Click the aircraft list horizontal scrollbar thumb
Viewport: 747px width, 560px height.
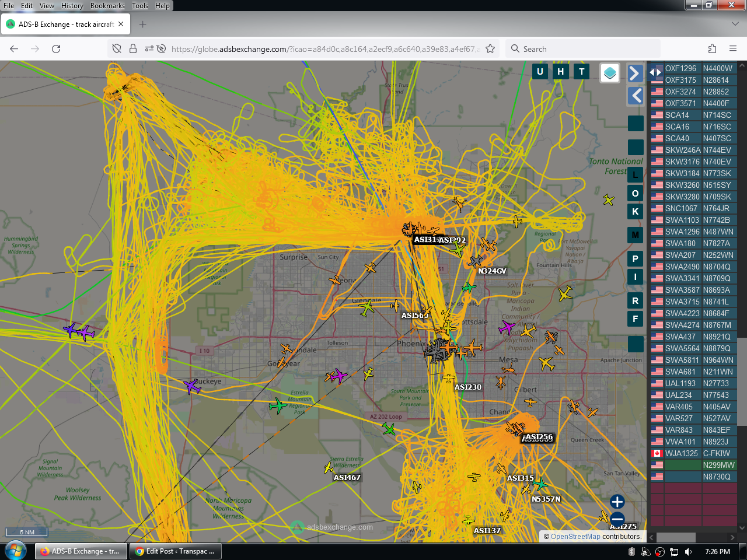click(x=676, y=537)
